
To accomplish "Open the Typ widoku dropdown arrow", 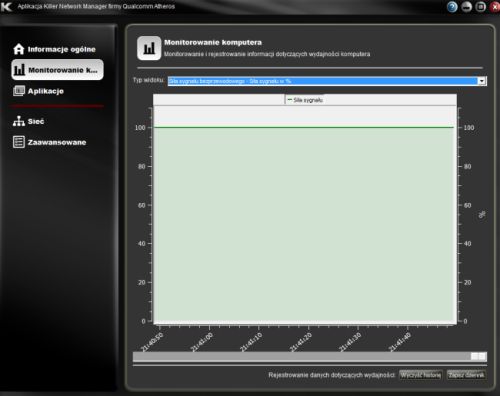I will click(482, 81).
